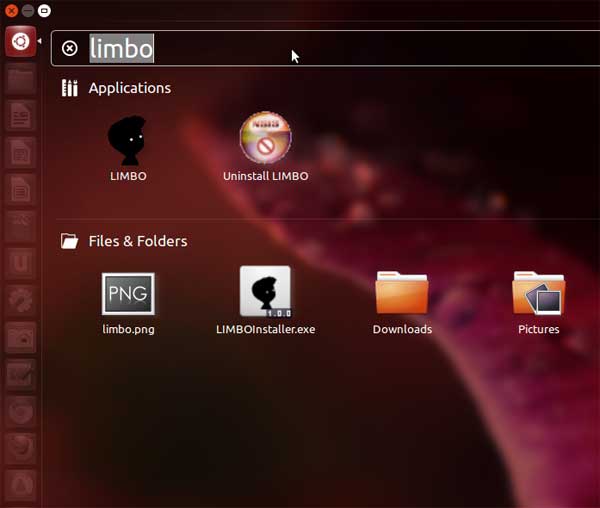Image resolution: width=600 pixels, height=508 pixels.
Task: Open LIMBOInstaller.exe file
Action: click(x=266, y=300)
